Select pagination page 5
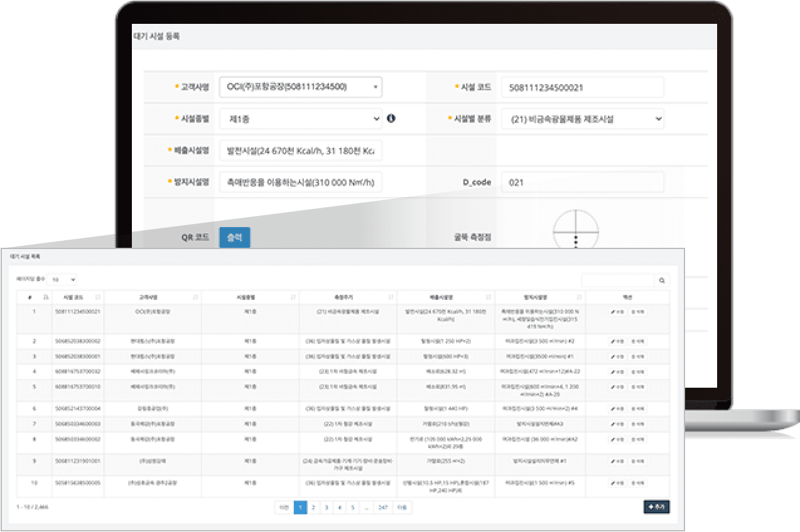 point(353,508)
